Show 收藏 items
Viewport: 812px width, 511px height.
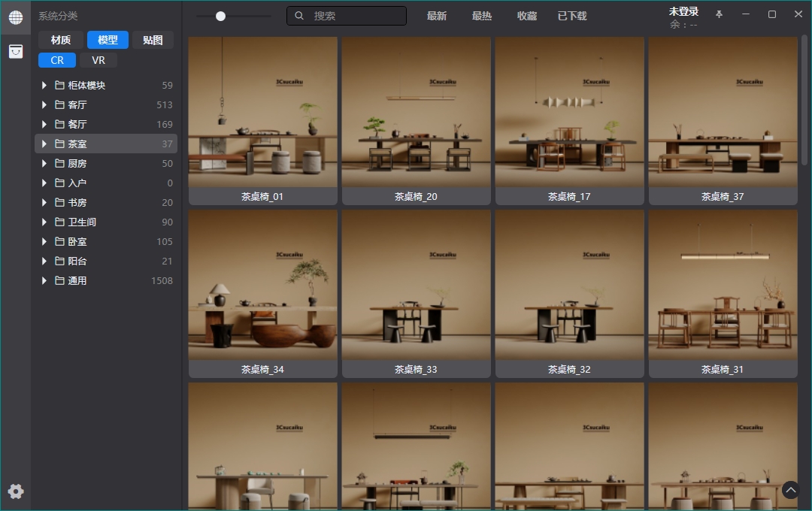point(526,16)
